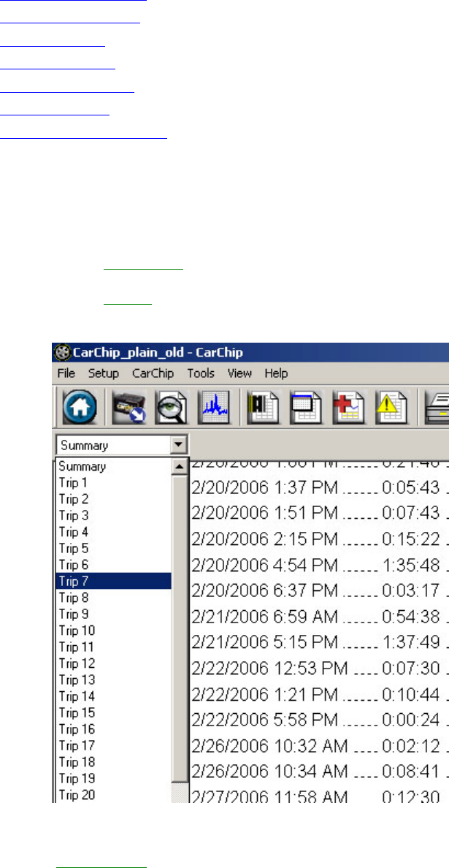Click the 0:54:38 duration value
The image size is (449, 868).
coord(411,616)
